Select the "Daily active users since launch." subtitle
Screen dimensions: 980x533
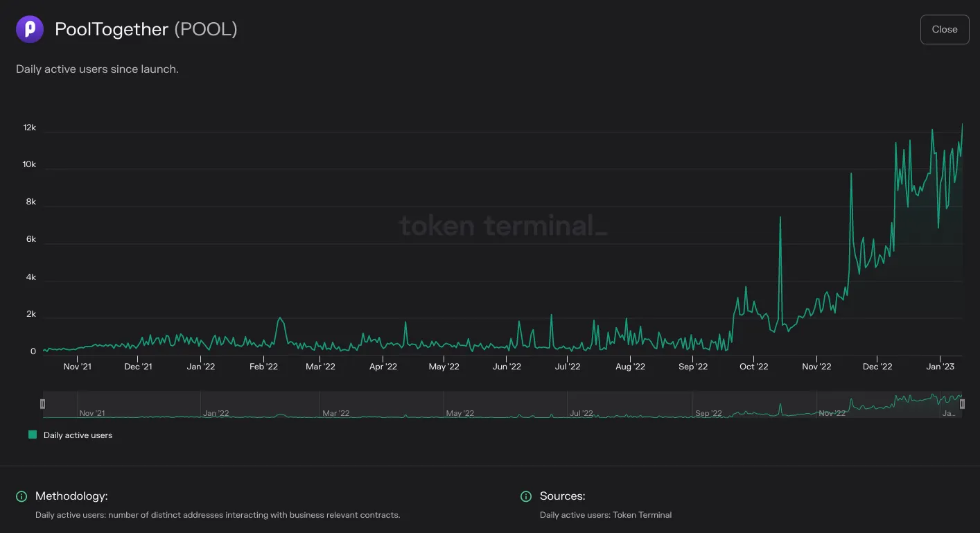click(97, 69)
